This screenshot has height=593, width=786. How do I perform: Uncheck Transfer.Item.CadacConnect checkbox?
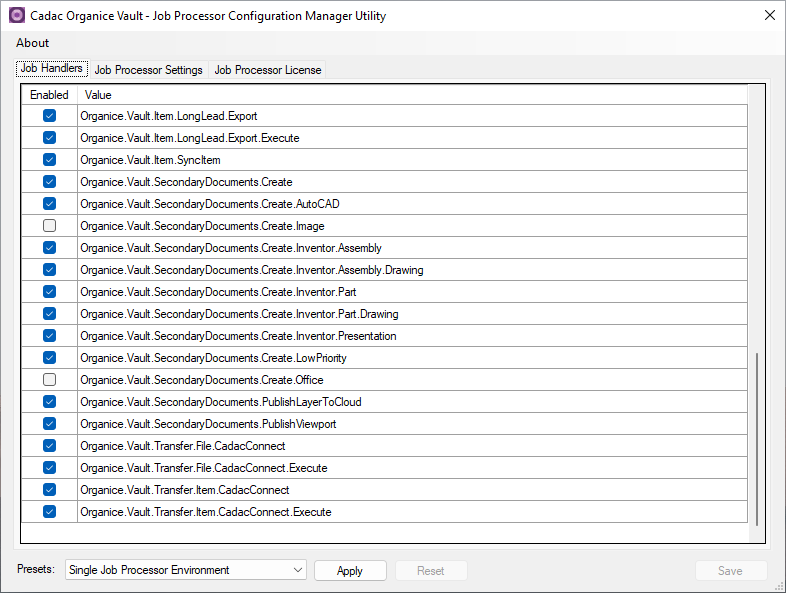49,491
